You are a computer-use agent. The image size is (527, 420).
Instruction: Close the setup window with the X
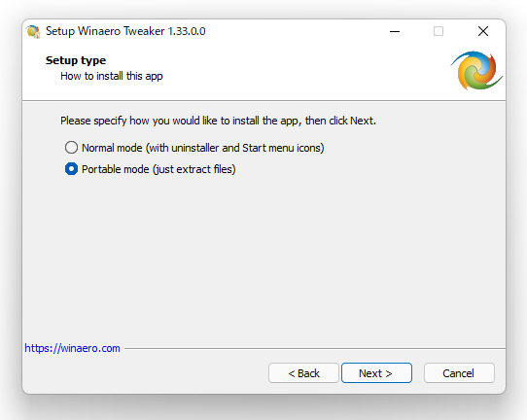(483, 31)
